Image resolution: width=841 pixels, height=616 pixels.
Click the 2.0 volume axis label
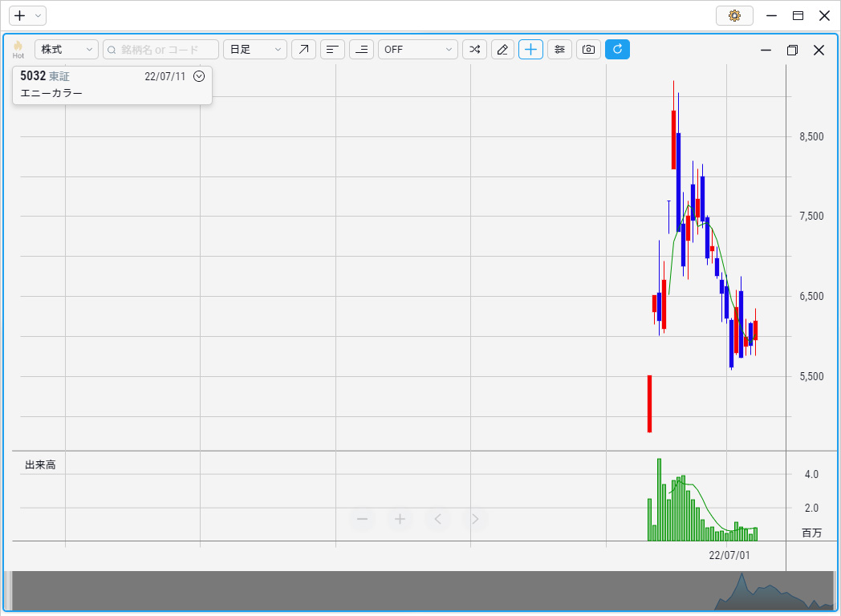pyautogui.click(x=811, y=508)
